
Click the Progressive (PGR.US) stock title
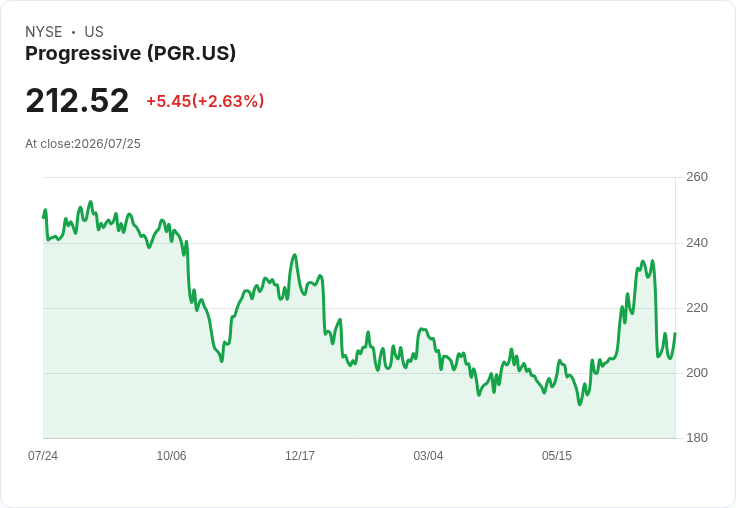[x=130, y=53]
